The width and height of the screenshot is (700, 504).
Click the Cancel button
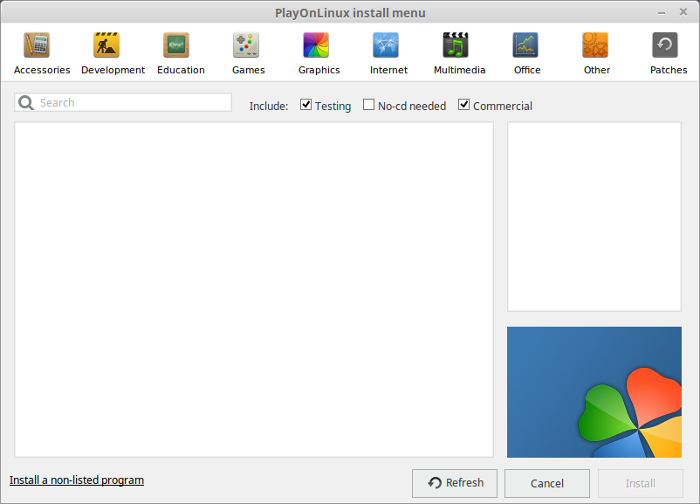pos(547,483)
